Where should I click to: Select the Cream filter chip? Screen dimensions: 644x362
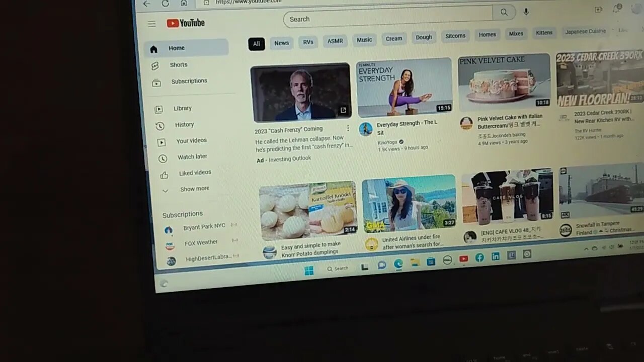pos(394,38)
